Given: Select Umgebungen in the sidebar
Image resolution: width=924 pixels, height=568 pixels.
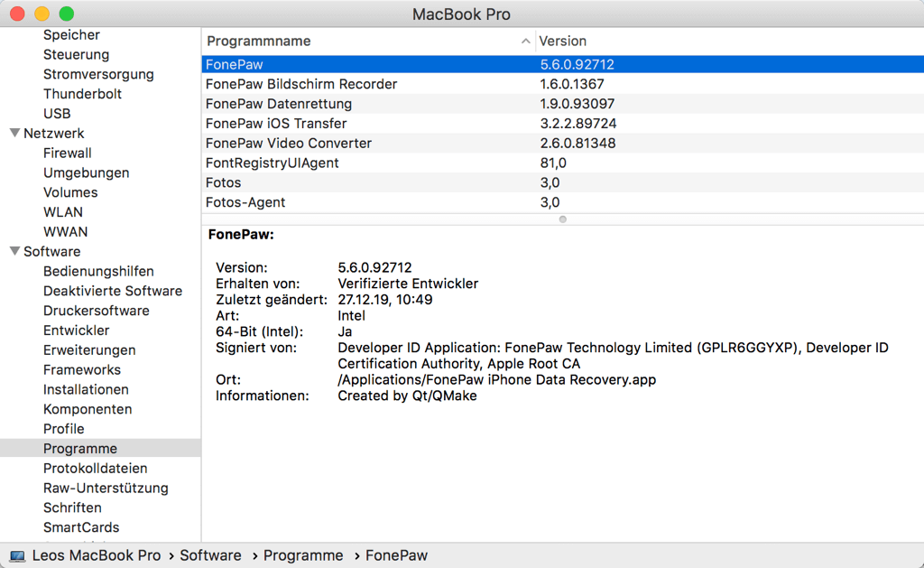Looking at the screenshot, I should point(86,172).
